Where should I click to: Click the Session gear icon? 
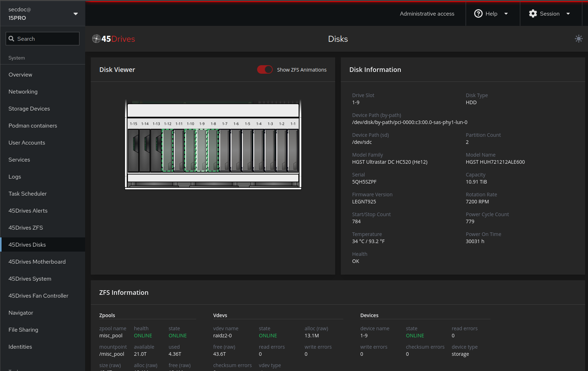533,13
